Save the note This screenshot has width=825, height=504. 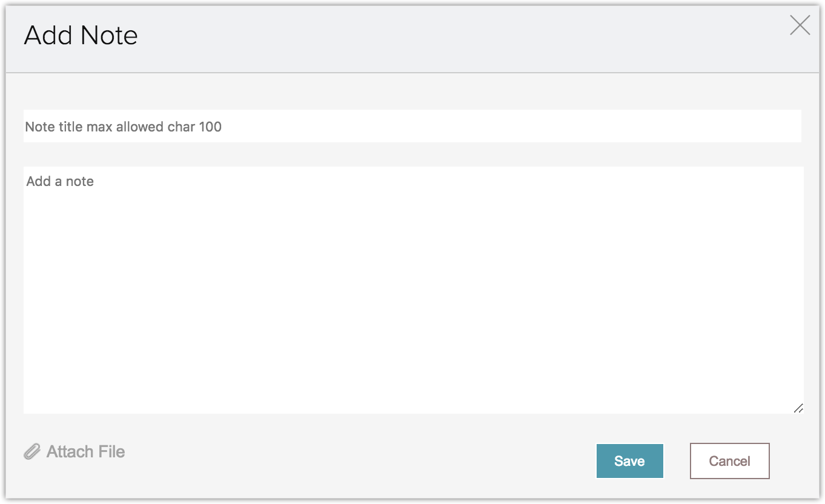629,461
